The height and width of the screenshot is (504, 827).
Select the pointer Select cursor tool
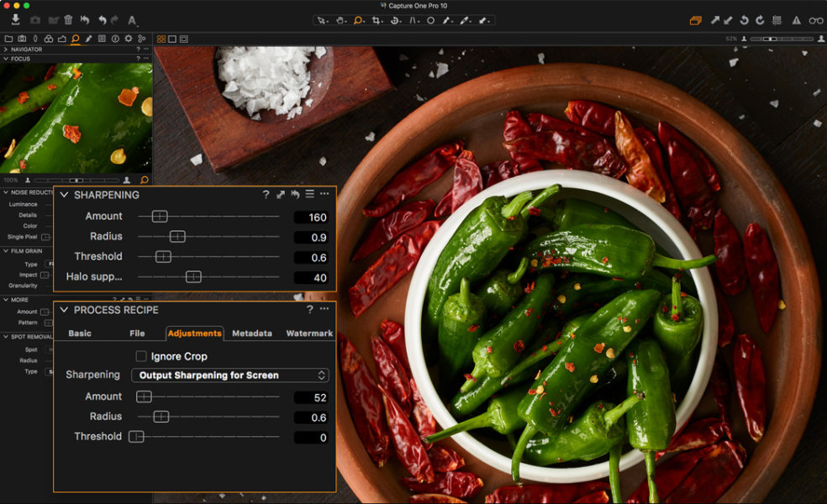click(x=321, y=20)
